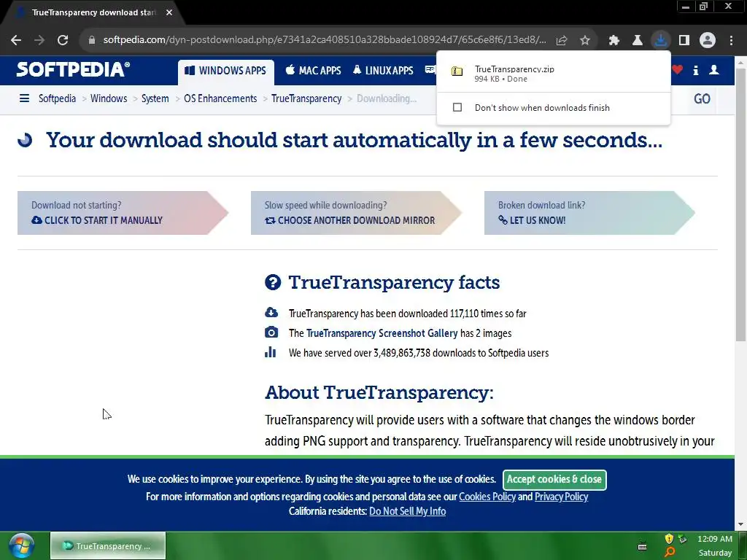Accept cookies and close the banner
This screenshot has width=747, height=560.
tap(554, 480)
